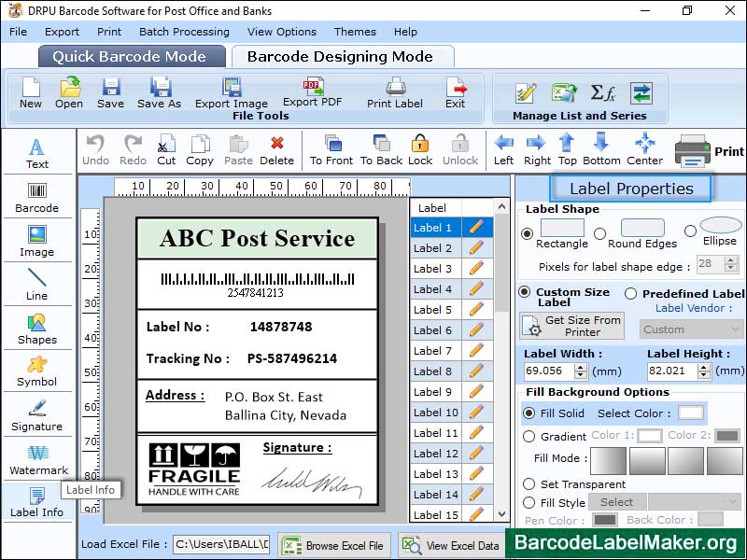Image resolution: width=747 pixels, height=560 pixels.
Task: Add a Signature element
Action: [x=37, y=415]
